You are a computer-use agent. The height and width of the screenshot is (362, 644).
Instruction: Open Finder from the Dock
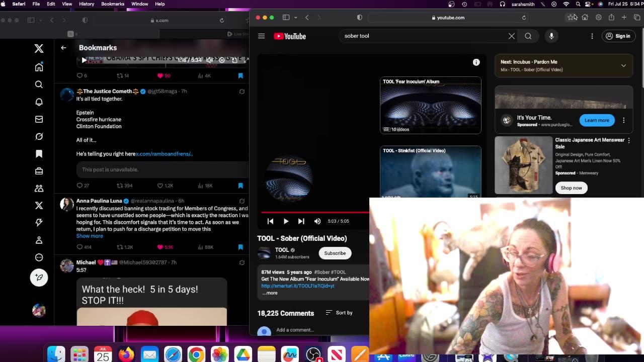click(x=56, y=354)
